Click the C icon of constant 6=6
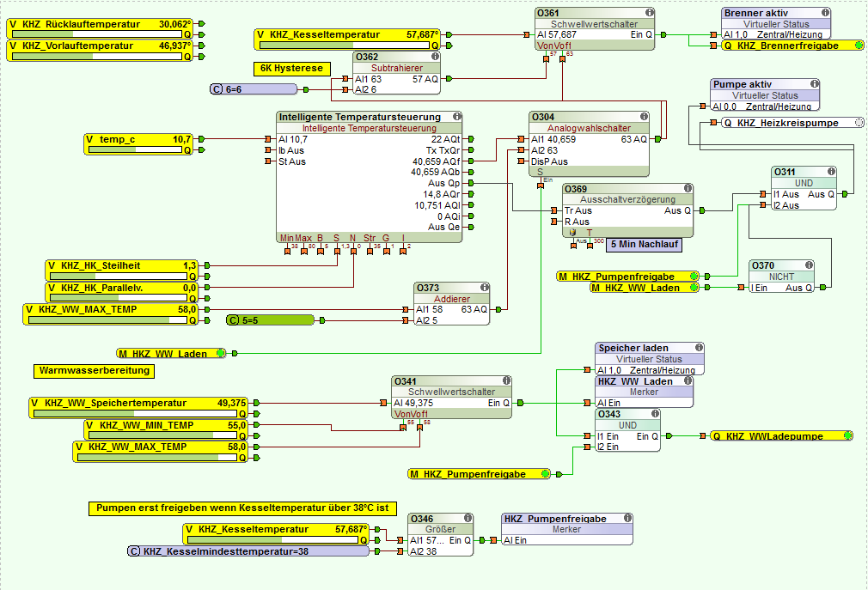Image resolution: width=868 pixels, height=590 pixels. point(217,89)
